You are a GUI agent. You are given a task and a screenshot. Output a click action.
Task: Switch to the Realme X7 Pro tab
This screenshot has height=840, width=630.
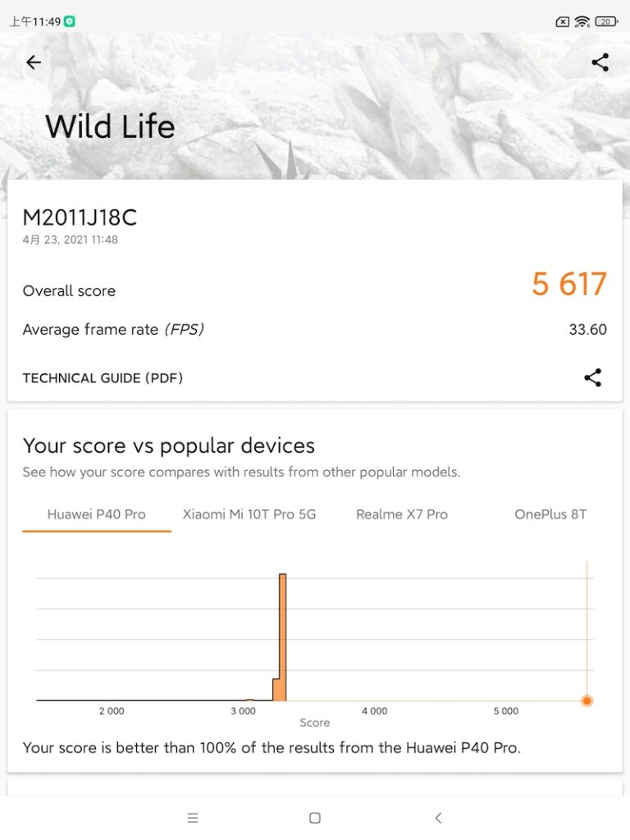tap(402, 514)
